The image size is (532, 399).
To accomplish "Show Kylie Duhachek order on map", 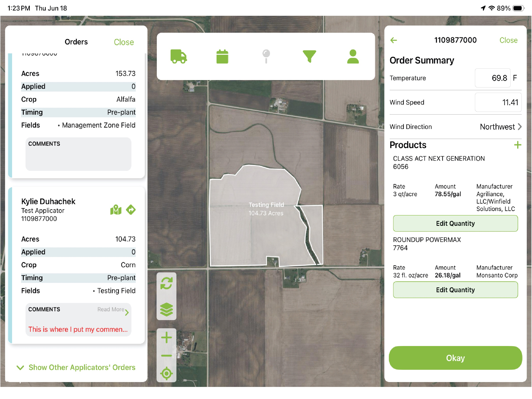I will (116, 210).
